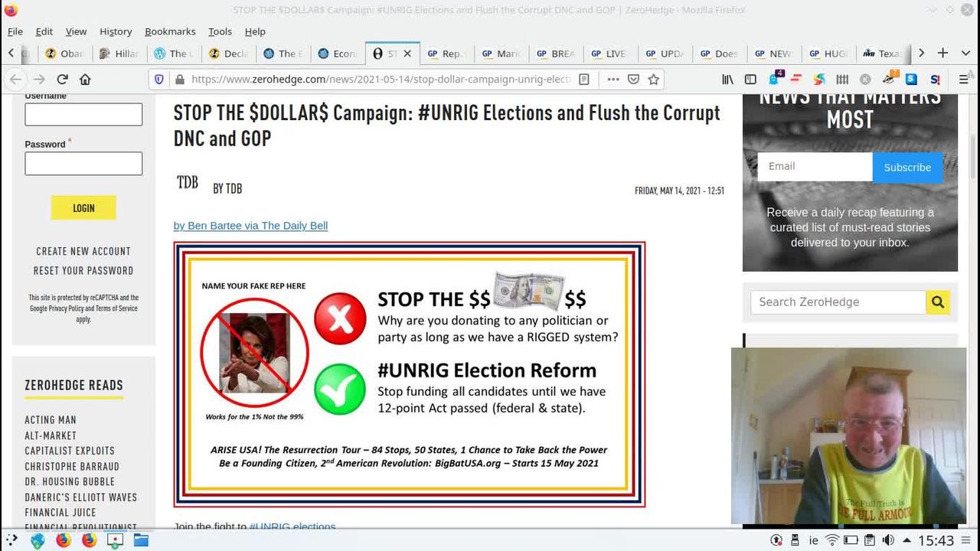980x551 pixels.
Task: Open the Ben Bartee Daily Bell link
Action: [x=250, y=225]
